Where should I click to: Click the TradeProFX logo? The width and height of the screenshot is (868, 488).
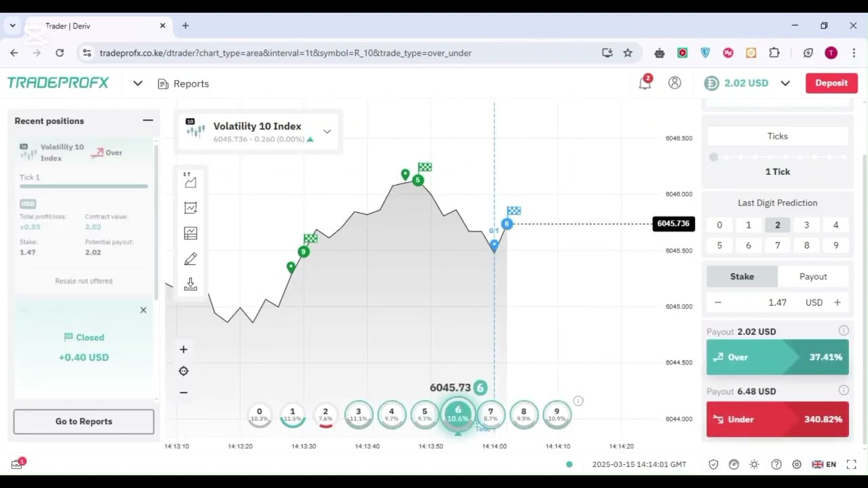tap(58, 83)
